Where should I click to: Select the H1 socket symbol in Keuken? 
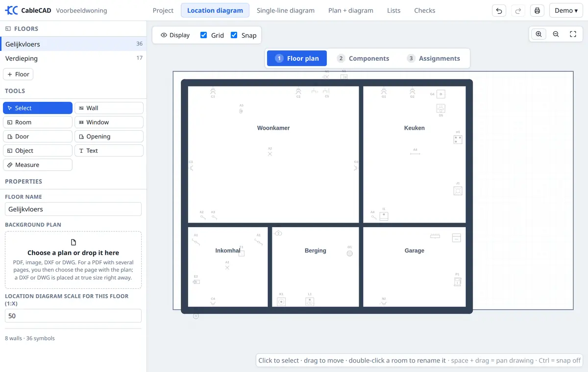[458, 139]
